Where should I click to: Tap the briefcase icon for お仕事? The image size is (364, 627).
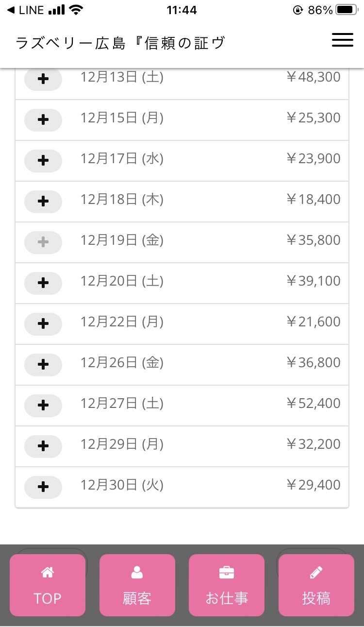pyautogui.click(x=227, y=573)
